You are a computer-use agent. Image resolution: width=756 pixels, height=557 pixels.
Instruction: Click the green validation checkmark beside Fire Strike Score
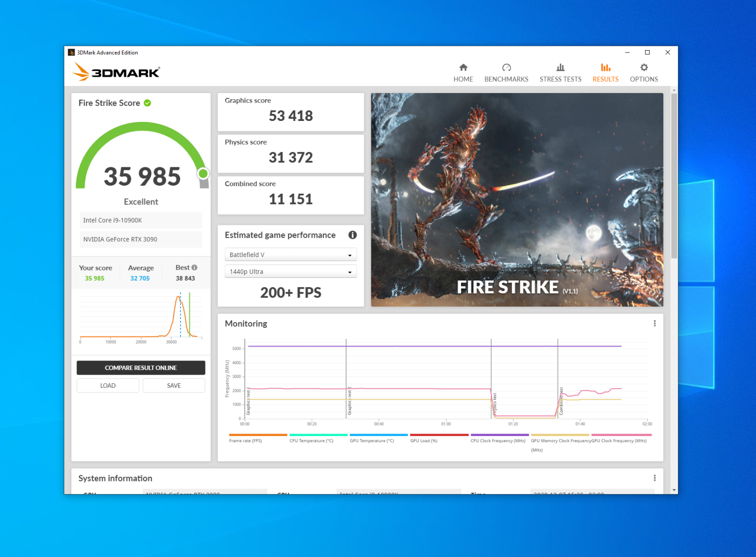coord(147,103)
